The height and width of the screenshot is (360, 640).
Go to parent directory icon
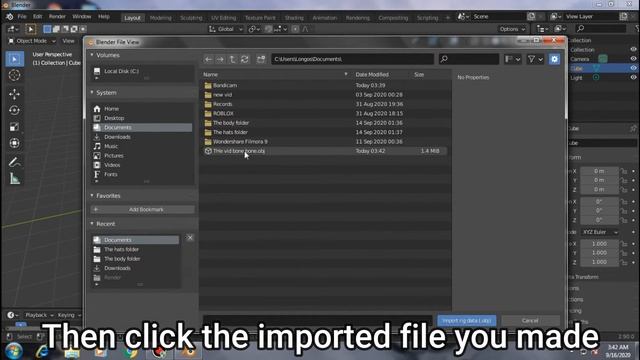coord(232,59)
